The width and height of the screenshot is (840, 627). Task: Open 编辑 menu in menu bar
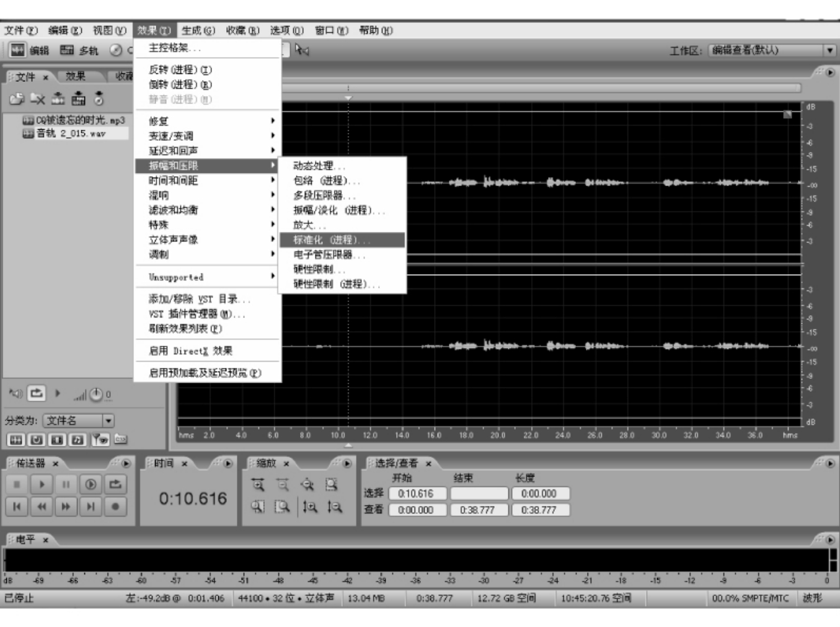pos(65,30)
